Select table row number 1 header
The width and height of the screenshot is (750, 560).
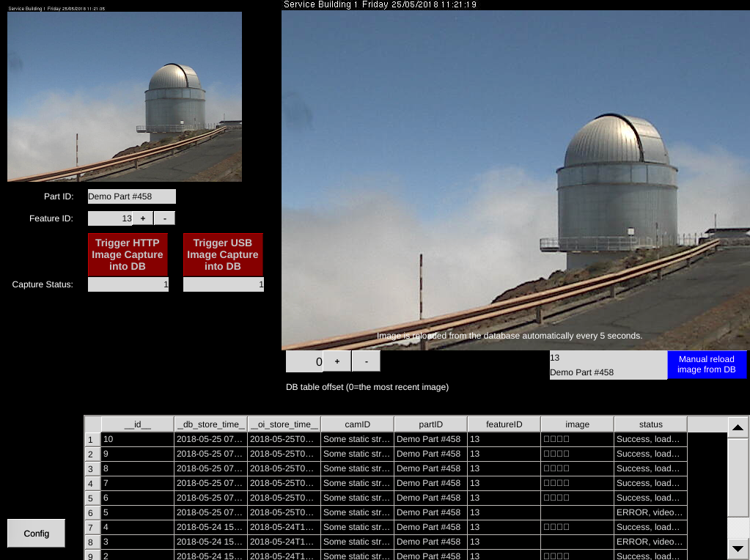pos(92,440)
